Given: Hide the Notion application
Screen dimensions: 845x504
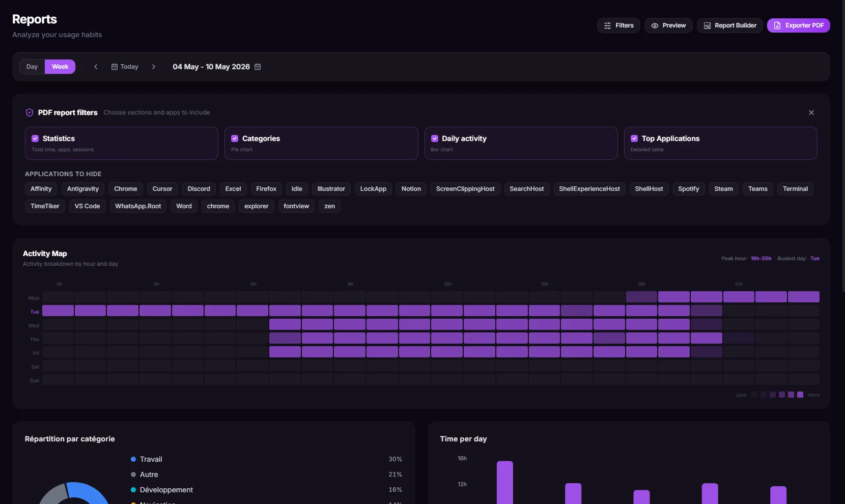Looking at the screenshot, I should click(411, 189).
